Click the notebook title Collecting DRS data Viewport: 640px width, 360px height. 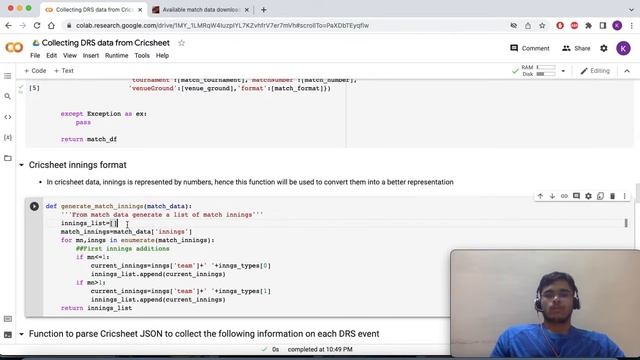tap(106, 43)
